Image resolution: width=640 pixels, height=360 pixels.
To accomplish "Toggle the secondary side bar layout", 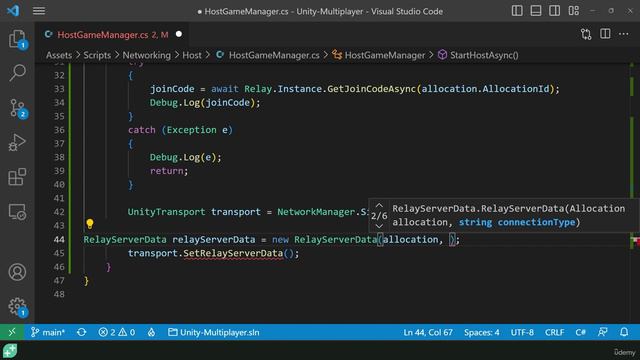I will point(554,11).
